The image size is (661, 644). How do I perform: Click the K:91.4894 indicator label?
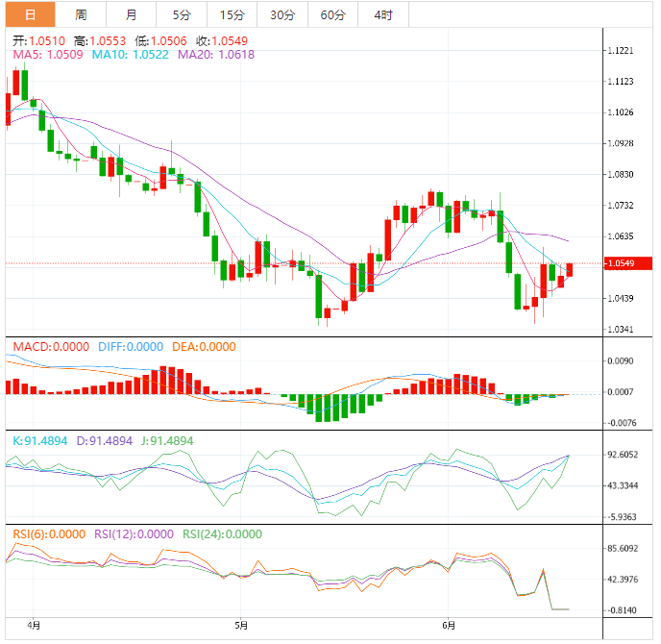click(x=40, y=441)
